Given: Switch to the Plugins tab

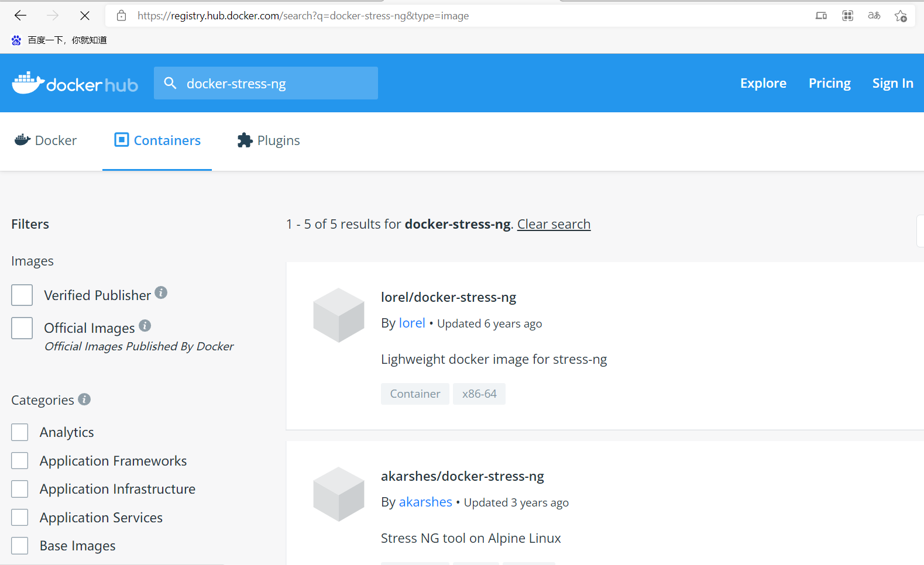Looking at the screenshot, I should [x=269, y=140].
